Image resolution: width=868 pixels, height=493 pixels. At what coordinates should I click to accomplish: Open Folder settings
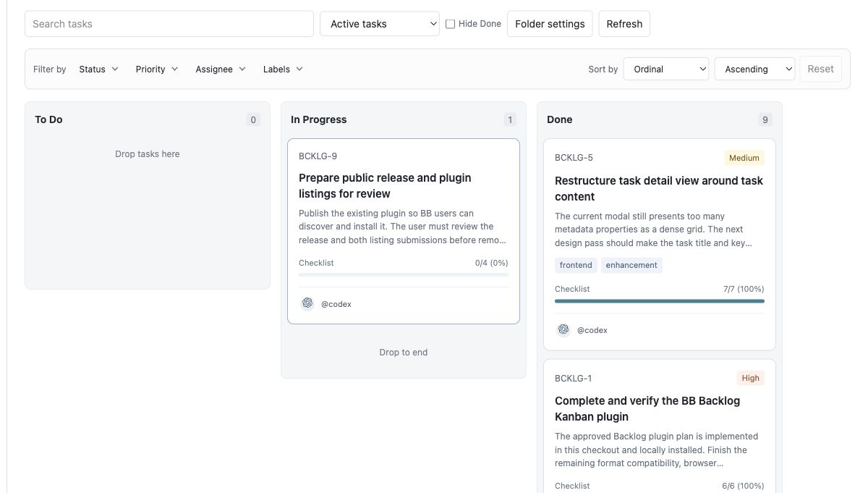(x=550, y=24)
